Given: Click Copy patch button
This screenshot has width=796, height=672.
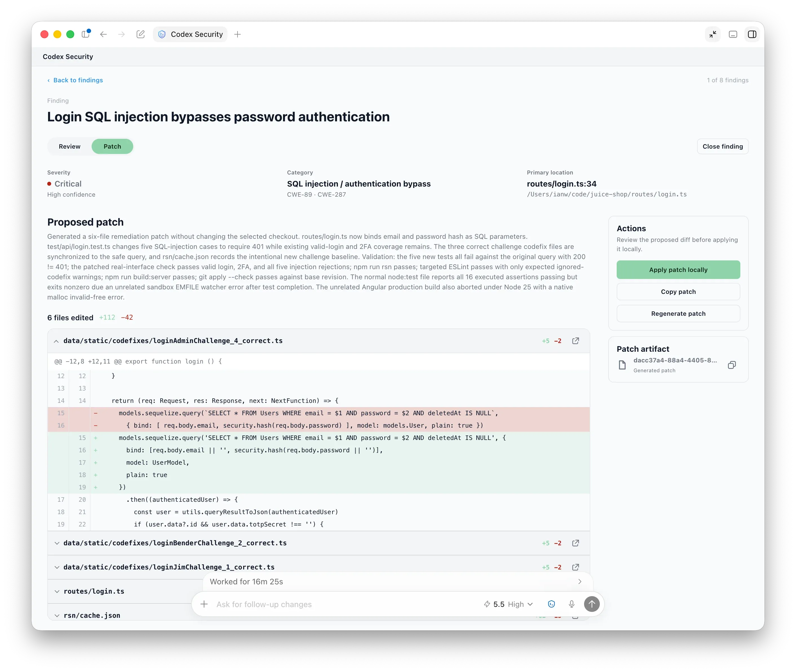Looking at the screenshot, I should pyautogui.click(x=678, y=292).
